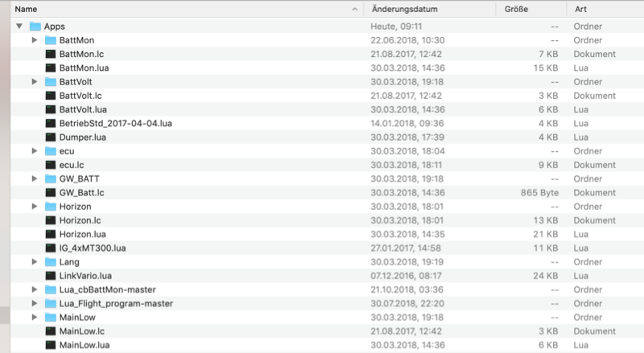
Task: Expand the Lua_cbBattMon-master folder
Action: click(35, 289)
